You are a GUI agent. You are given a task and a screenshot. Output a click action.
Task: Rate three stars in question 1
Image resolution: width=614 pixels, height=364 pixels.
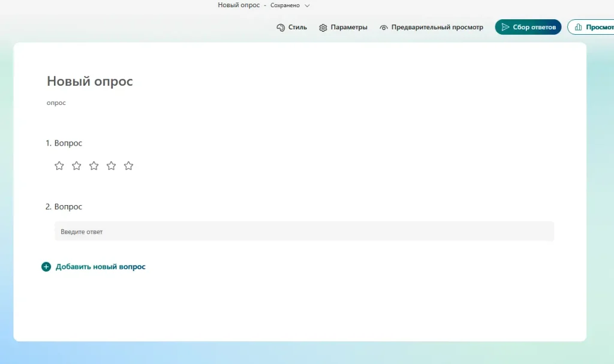(94, 166)
